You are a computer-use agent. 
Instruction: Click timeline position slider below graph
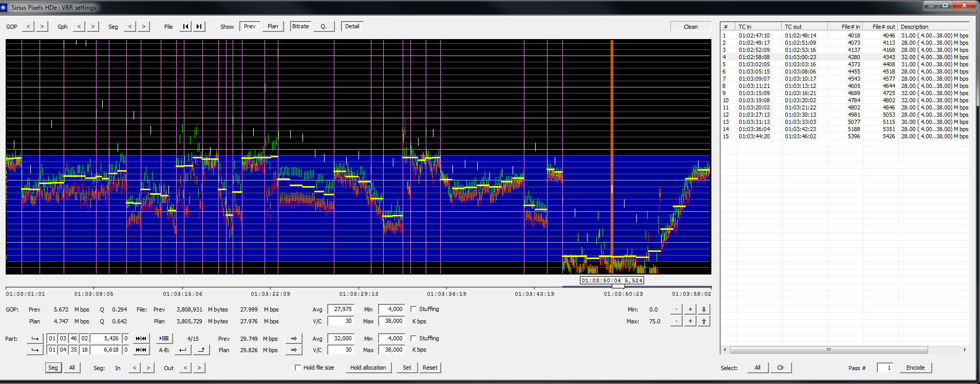pos(618,286)
